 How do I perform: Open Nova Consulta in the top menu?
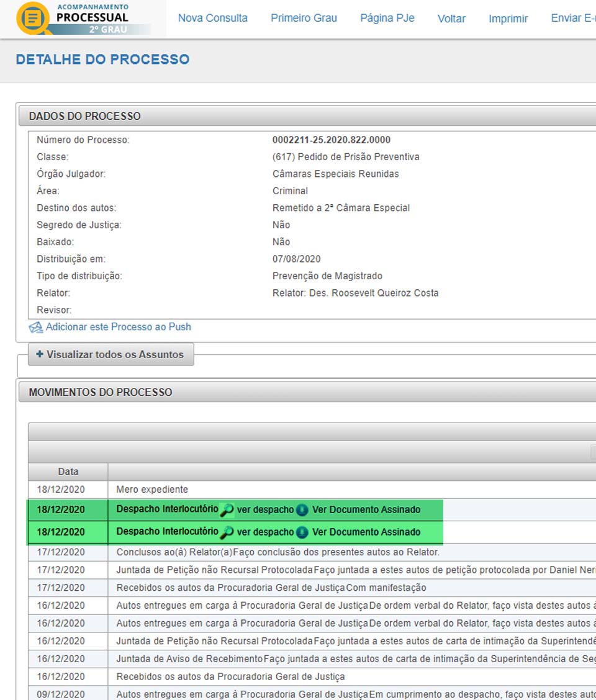click(212, 18)
